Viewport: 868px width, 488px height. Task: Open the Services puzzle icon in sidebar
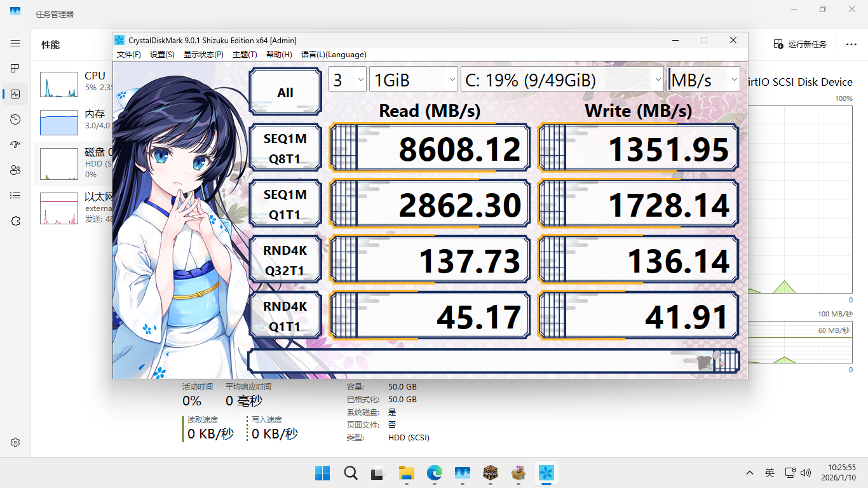pos(15,221)
